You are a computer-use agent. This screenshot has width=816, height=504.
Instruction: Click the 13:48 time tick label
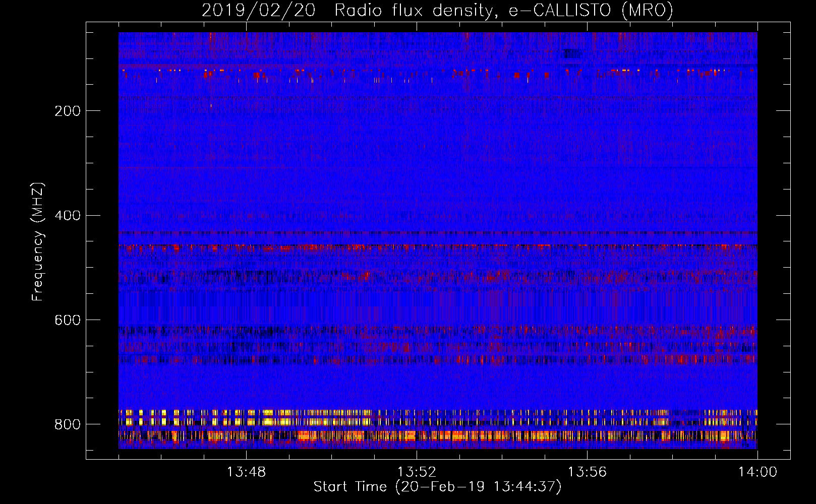[246, 472]
